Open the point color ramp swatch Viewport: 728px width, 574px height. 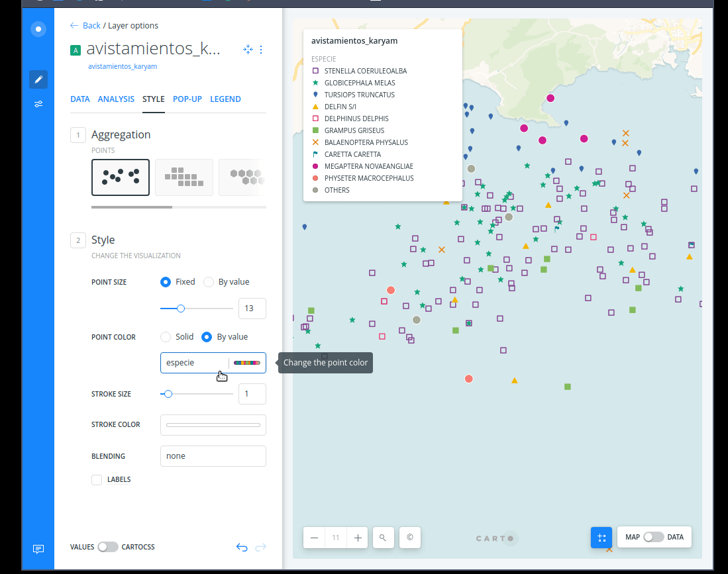(x=247, y=363)
